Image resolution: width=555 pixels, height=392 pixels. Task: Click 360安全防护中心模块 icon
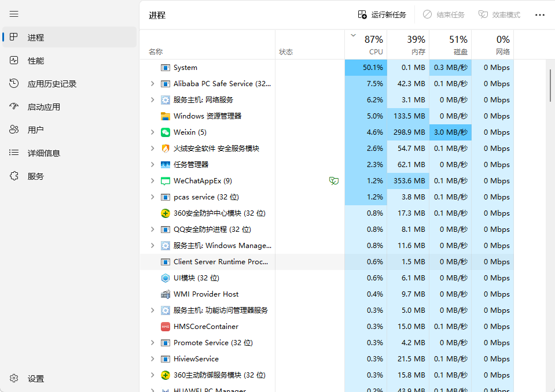[x=166, y=213]
